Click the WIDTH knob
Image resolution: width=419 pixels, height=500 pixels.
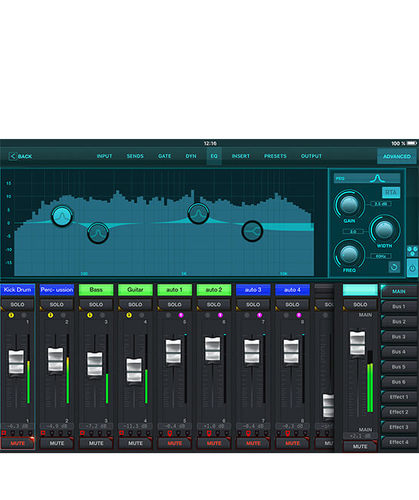click(384, 229)
